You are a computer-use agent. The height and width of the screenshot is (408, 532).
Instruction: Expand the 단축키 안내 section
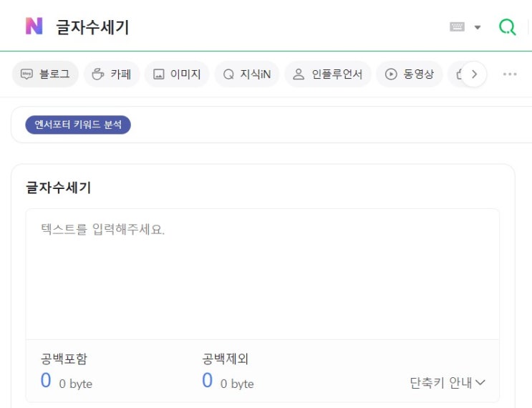pos(448,382)
